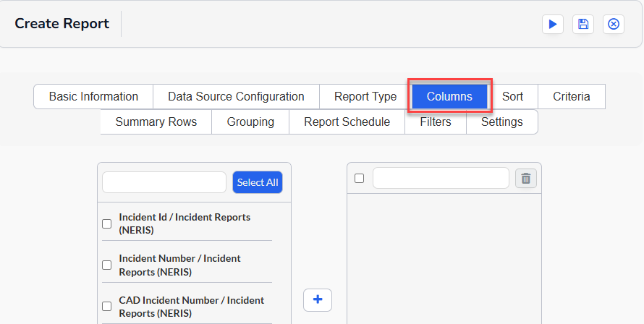Check the Incident Id column checkbox
This screenshot has height=324, width=644.
coord(107,223)
